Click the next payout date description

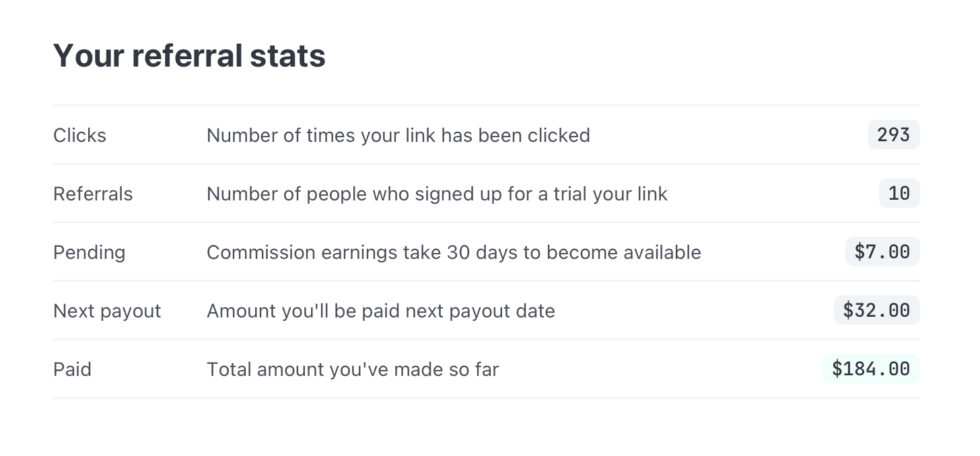click(380, 311)
